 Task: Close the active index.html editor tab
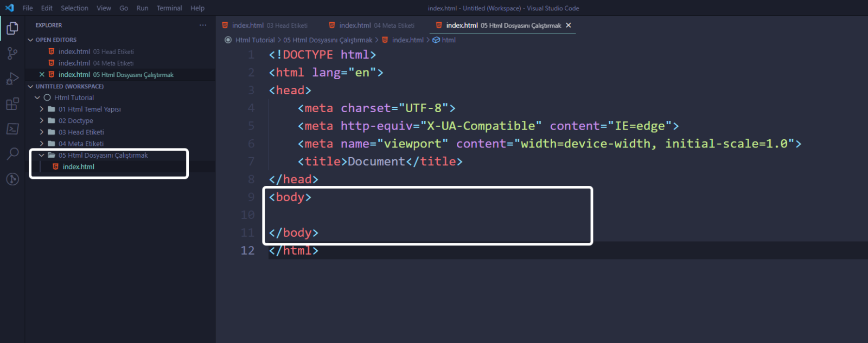pos(569,25)
